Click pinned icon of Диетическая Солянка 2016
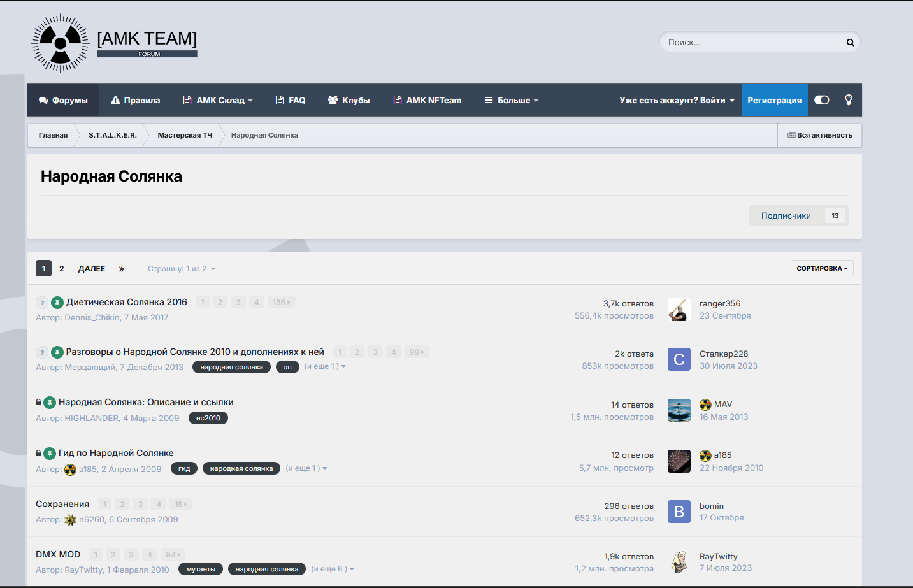 pyautogui.click(x=57, y=303)
